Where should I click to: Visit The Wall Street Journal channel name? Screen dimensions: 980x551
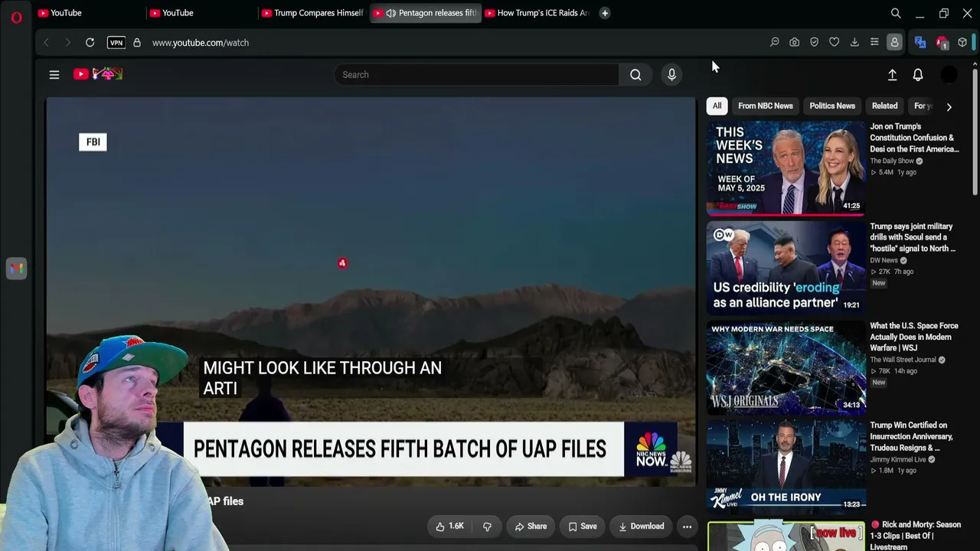pos(903,360)
